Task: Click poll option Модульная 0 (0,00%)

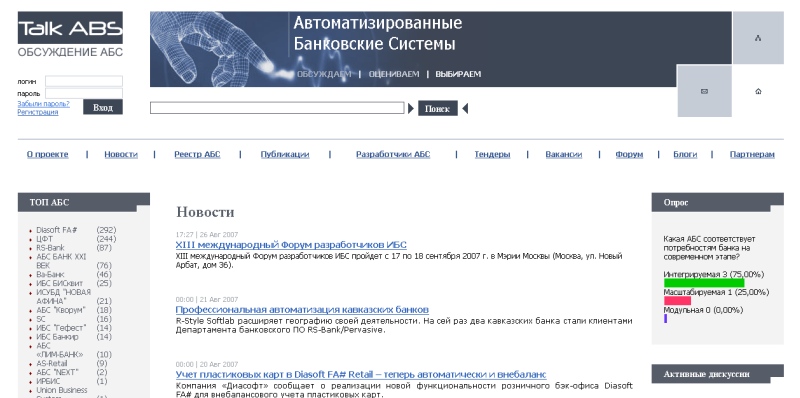Action: [x=703, y=310]
